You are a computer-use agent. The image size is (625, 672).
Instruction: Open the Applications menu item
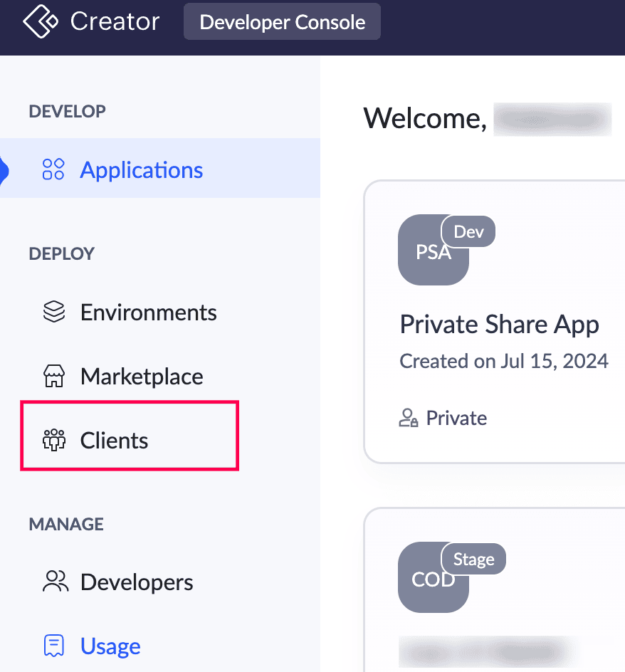[x=141, y=169]
